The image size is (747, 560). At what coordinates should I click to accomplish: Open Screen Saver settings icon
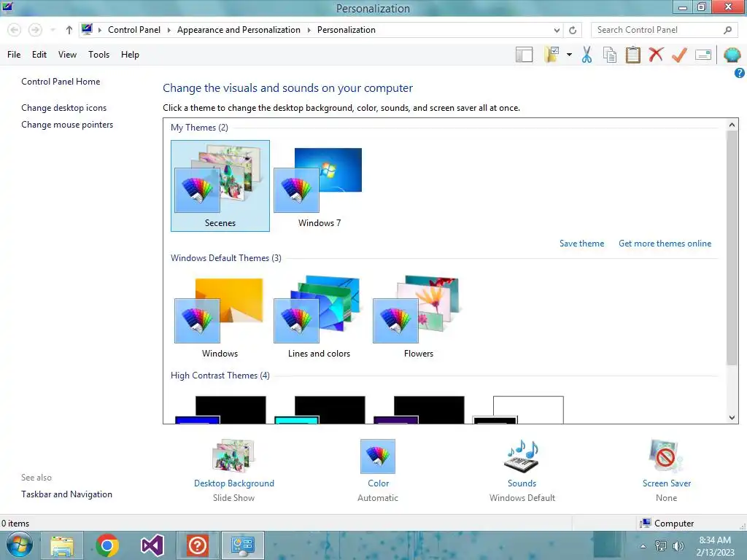666,456
